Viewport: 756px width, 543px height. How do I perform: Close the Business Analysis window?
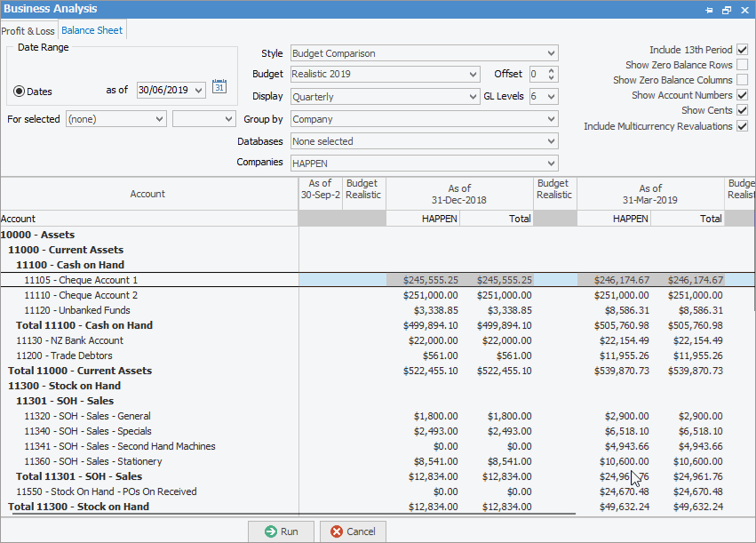pyautogui.click(x=743, y=10)
